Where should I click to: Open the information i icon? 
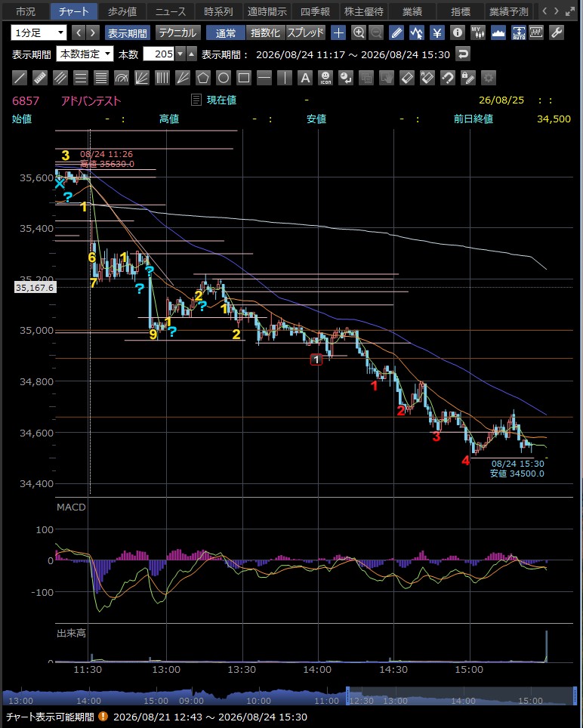pyautogui.click(x=458, y=32)
